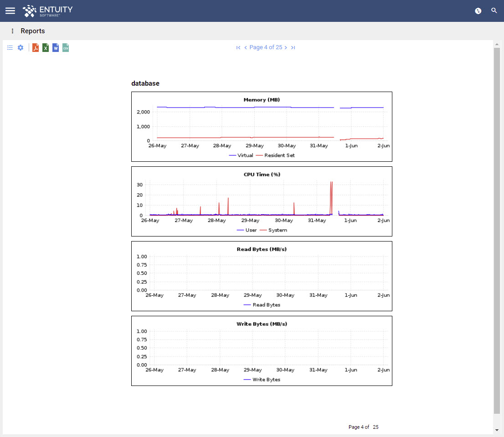The width and height of the screenshot is (504, 437).
Task: Click the Read Bytes legend label
Action: coord(267,304)
